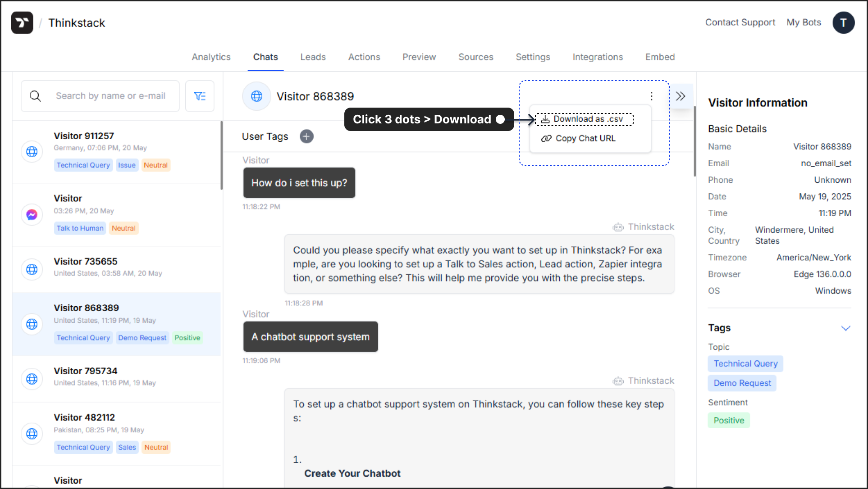Click the Thinkstack logo icon
868x489 pixels.
click(22, 23)
